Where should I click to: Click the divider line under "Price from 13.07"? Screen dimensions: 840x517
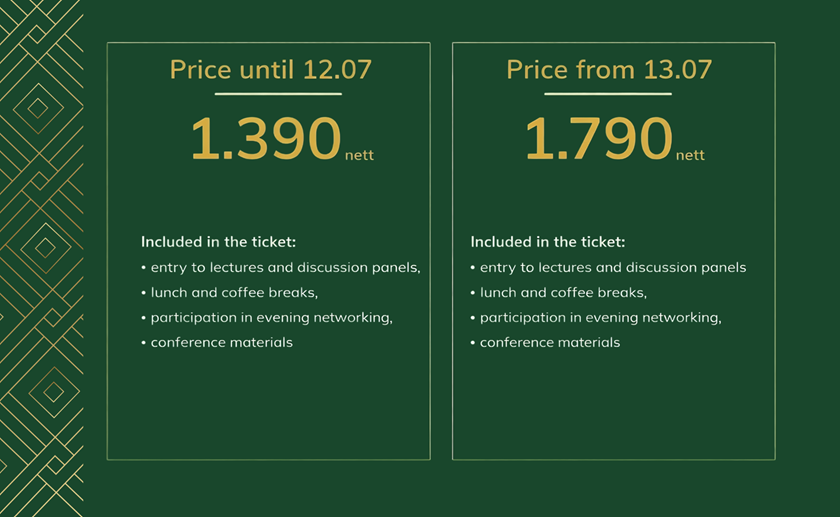pos(607,94)
